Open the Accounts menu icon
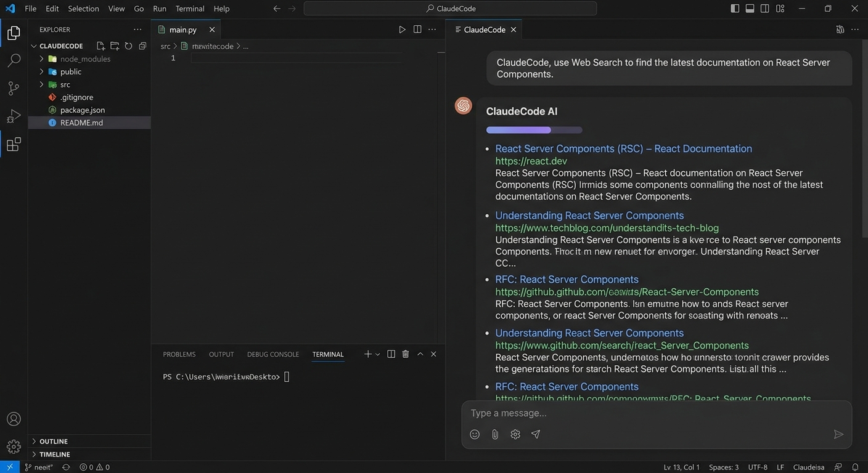The image size is (868, 473). pos(14,419)
